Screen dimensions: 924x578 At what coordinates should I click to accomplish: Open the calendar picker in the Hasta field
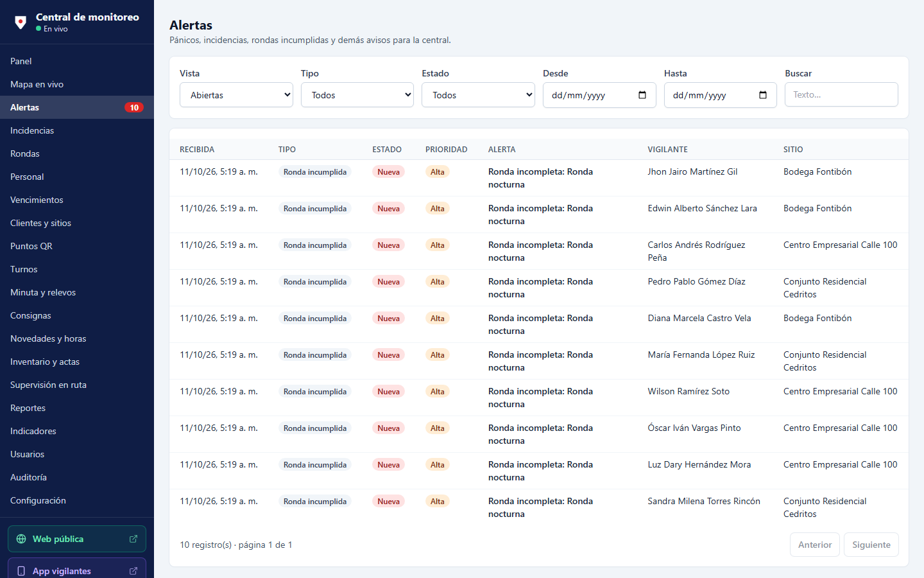763,95
